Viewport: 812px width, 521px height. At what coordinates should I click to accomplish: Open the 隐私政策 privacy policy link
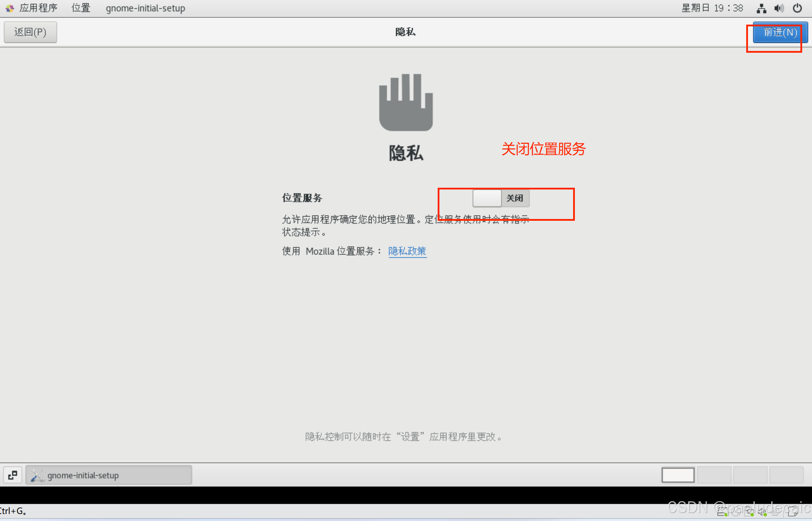click(x=407, y=251)
